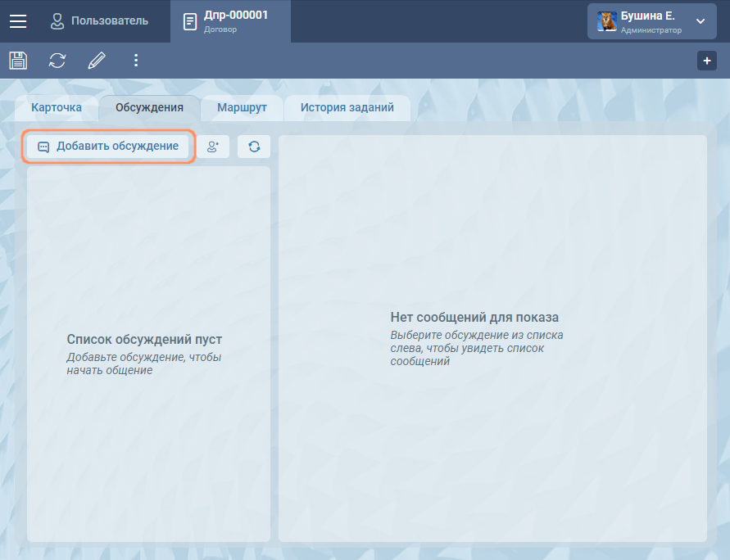Open the hamburger main menu

pyautogui.click(x=18, y=21)
